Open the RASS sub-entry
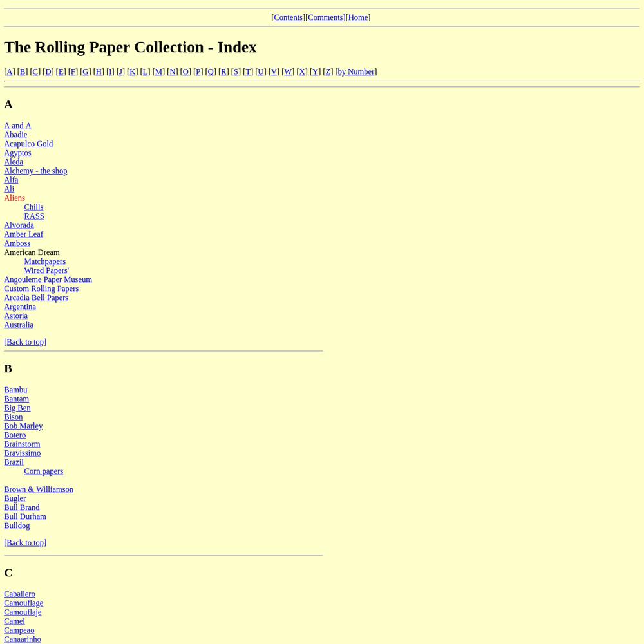This screenshot has height=644, width=644. 34,216
